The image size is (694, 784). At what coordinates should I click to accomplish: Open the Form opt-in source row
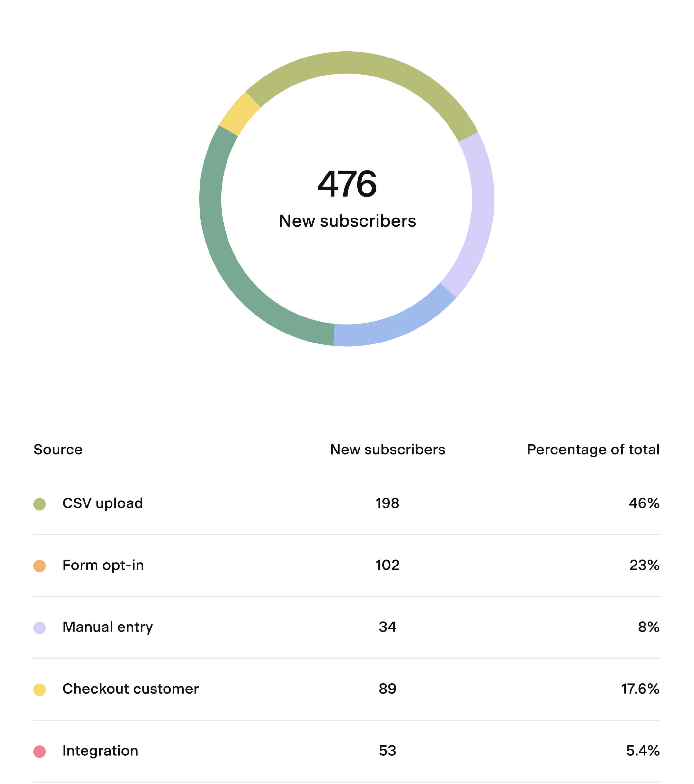click(x=103, y=566)
